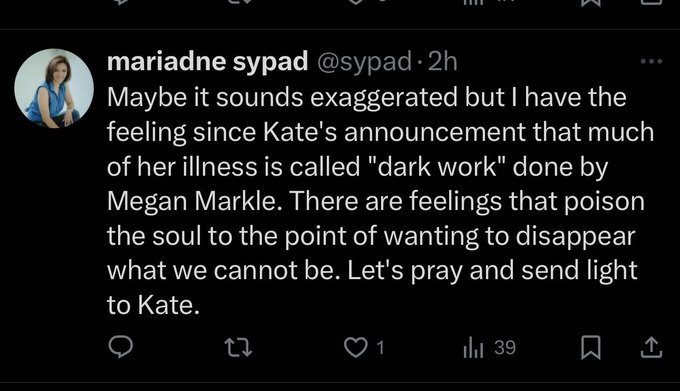Share the previous tweet above the divider
The height and width of the screenshot is (391, 680).
651,3
